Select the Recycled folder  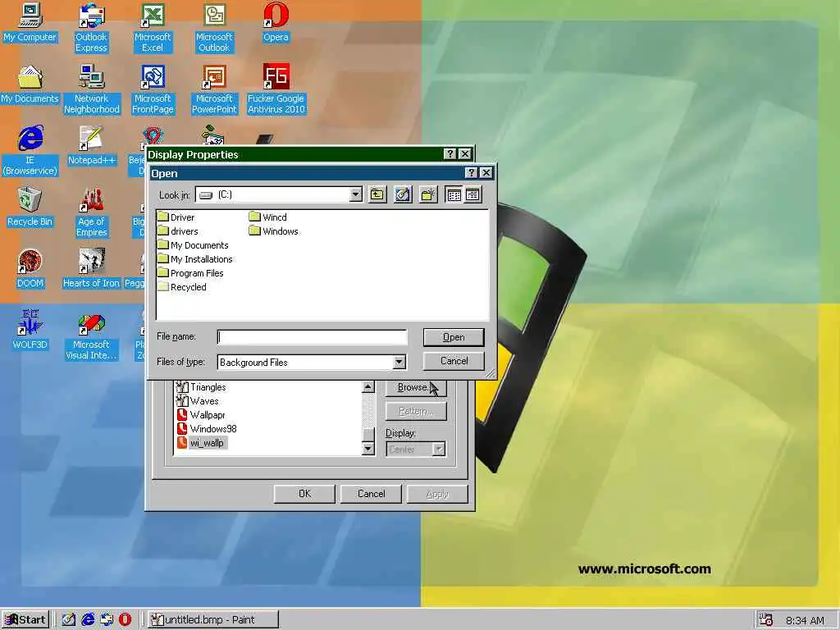coord(182,286)
